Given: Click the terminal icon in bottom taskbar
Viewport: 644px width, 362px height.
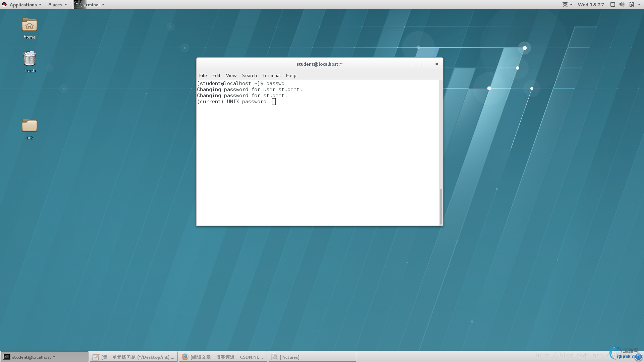Looking at the screenshot, I should pyautogui.click(x=7, y=357).
